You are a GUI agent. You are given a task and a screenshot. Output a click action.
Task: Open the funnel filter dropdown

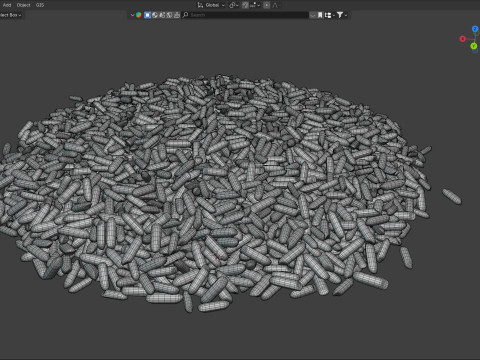[342, 15]
